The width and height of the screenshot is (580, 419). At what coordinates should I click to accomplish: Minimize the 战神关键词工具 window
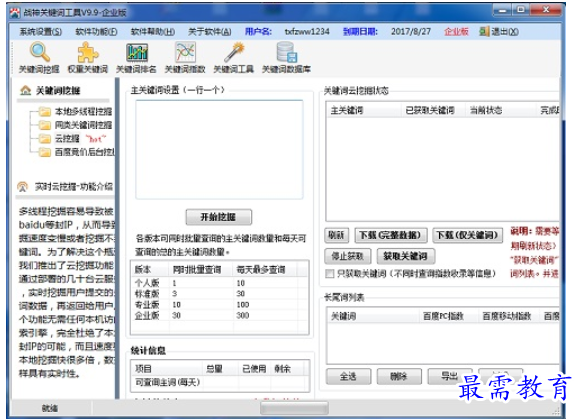coord(502,11)
